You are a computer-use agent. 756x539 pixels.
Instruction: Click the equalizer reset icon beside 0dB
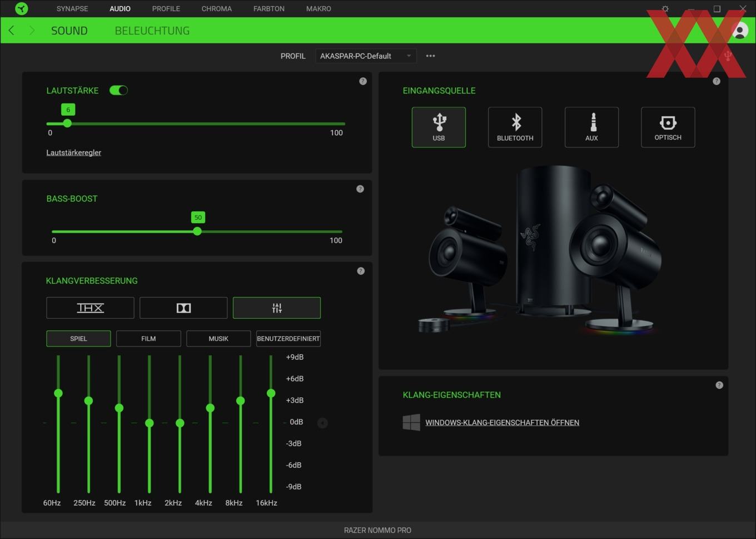(x=322, y=423)
